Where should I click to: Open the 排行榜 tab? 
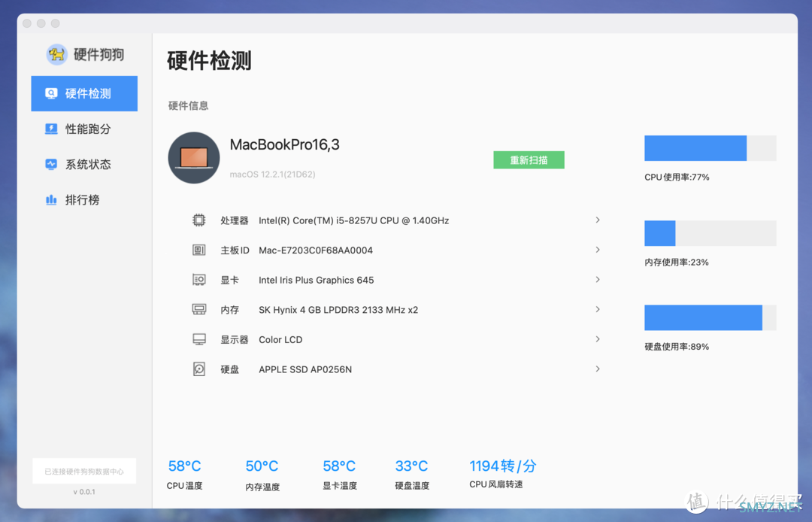(84, 200)
